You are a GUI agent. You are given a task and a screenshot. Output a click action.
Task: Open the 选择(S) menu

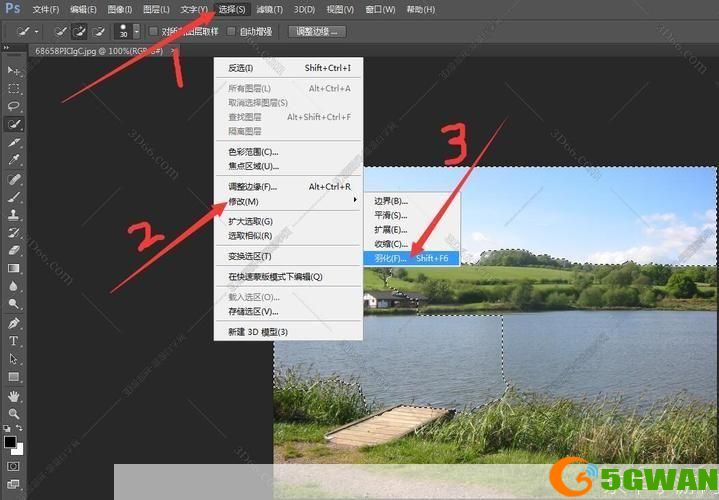[232, 9]
